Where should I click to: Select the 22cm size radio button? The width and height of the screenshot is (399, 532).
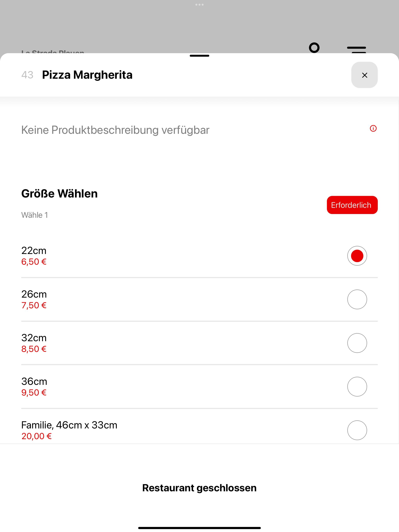(x=357, y=256)
